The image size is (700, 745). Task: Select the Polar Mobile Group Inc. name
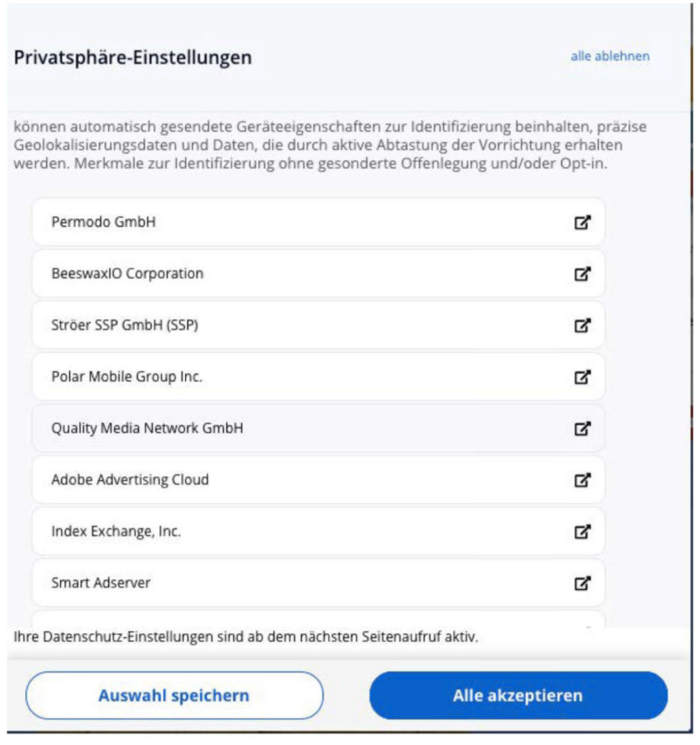click(x=127, y=376)
